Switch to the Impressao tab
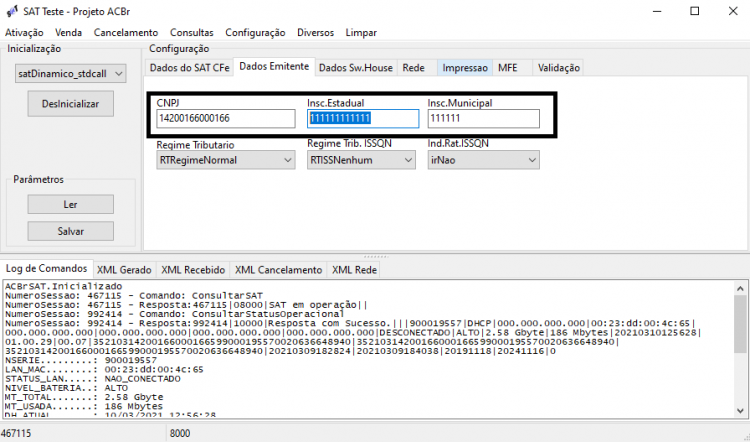 point(465,68)
